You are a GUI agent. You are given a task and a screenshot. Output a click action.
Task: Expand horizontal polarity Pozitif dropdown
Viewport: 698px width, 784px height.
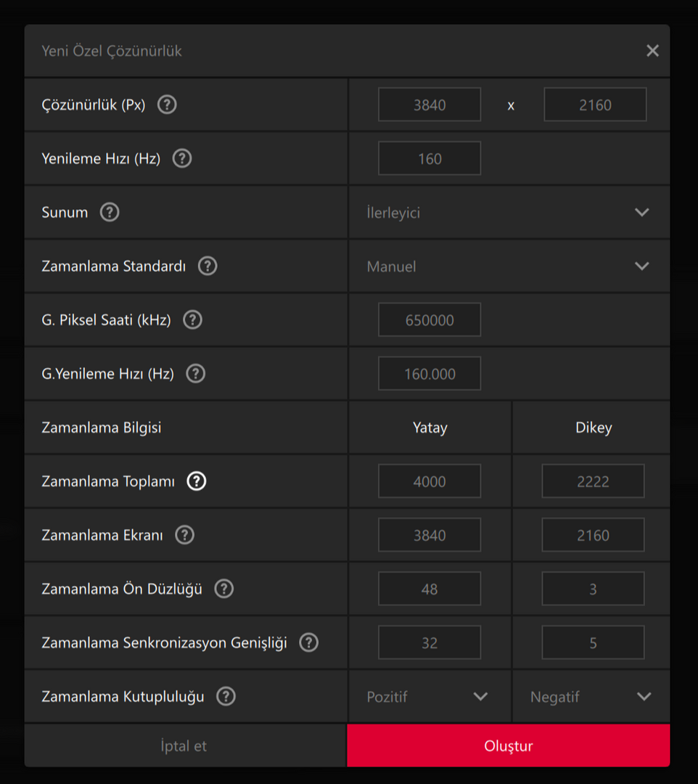[428, 697]
